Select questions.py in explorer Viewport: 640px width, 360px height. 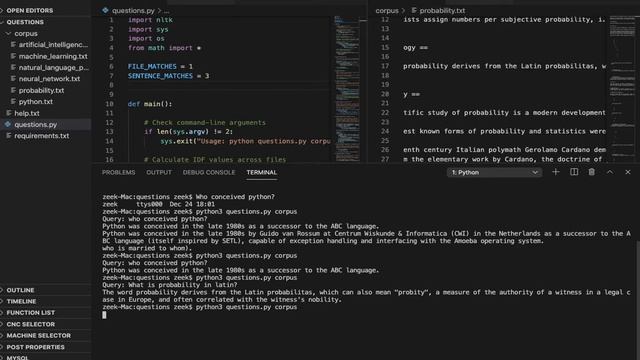tap(45, 124)
